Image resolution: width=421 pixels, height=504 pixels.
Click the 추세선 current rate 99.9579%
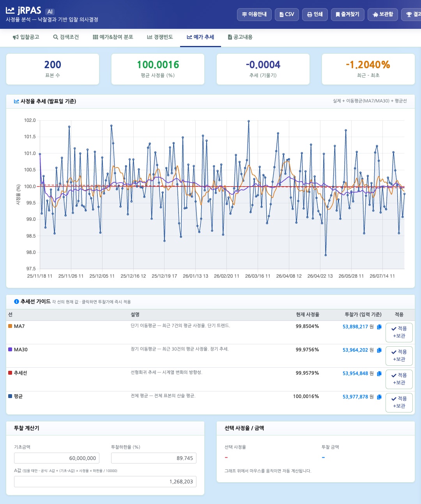[307, 373]
